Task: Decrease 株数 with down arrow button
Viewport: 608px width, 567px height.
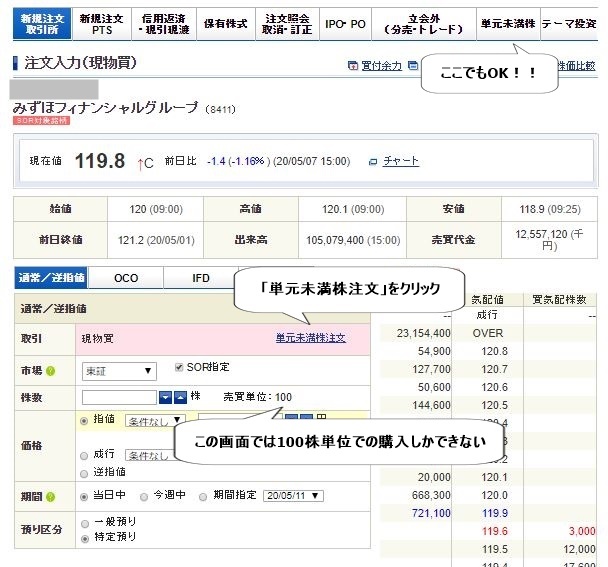Action: click(x=166, y=398)
